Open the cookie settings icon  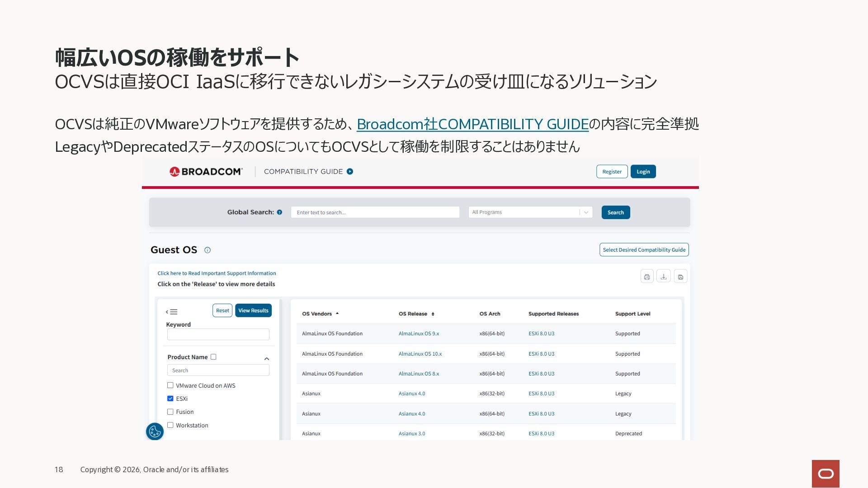click(155, 432)
